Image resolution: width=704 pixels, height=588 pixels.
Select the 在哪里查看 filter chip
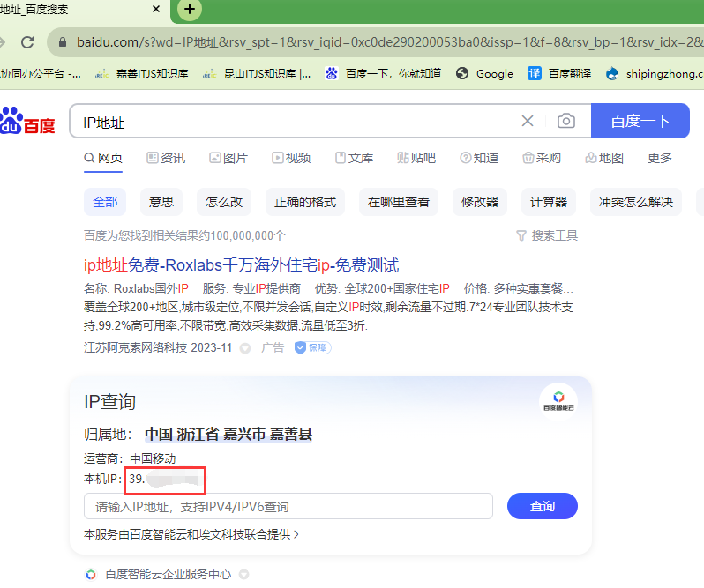point(399,202)
